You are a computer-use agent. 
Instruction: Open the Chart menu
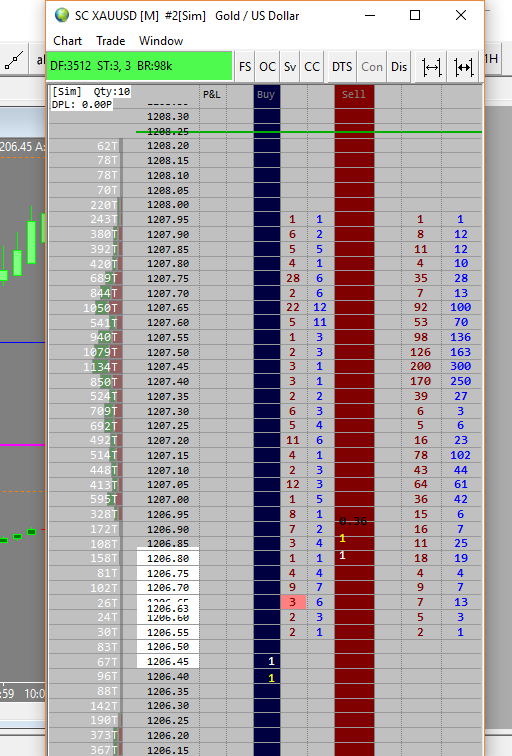click(67, 41)
